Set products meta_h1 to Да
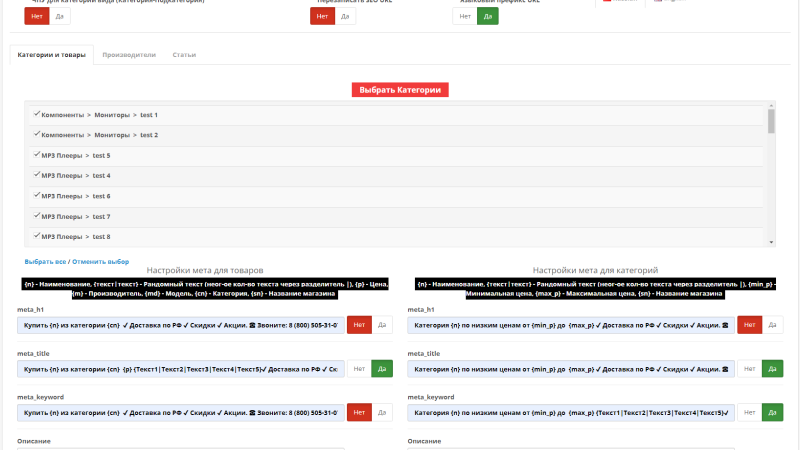 tap(382, 325)
